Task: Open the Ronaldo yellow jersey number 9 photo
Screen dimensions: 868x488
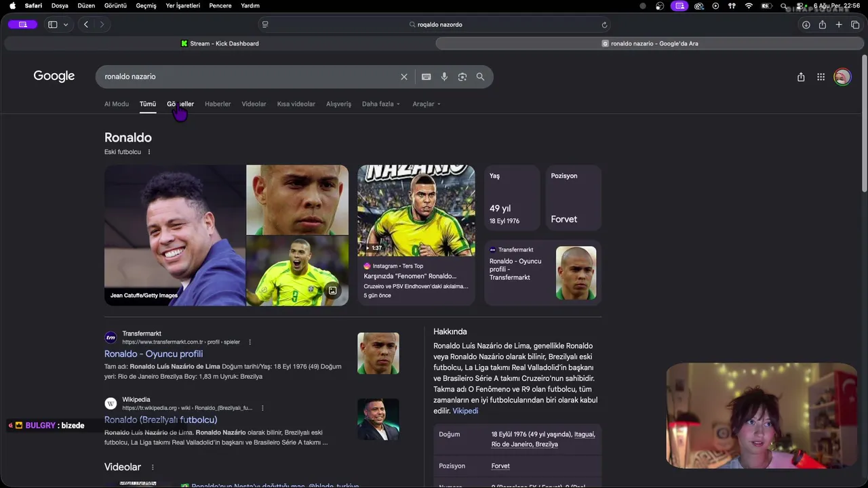Action: coord(297,270)
